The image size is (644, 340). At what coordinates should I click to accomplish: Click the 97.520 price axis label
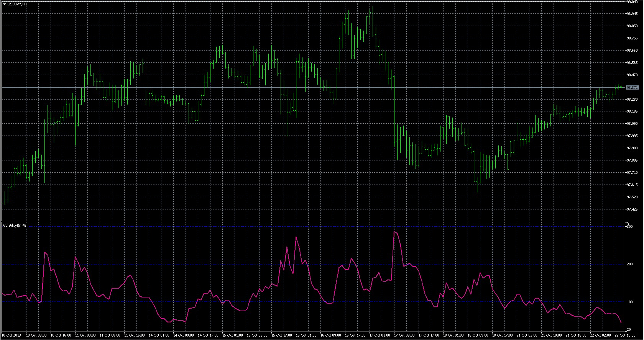(x=632, y=197)
